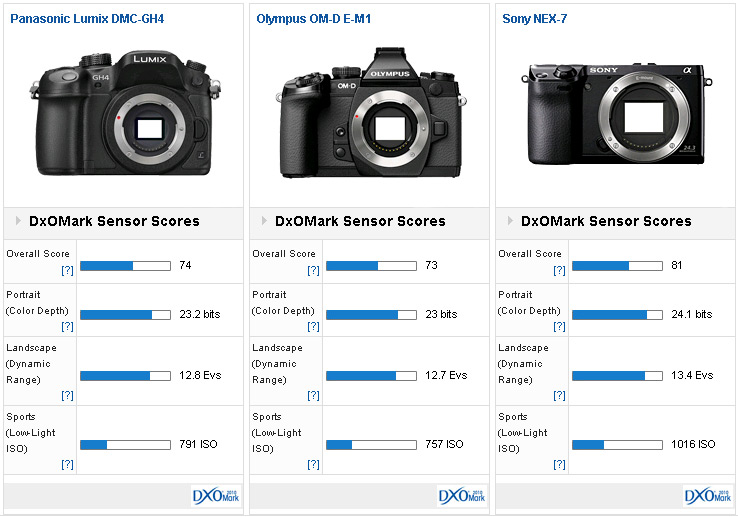Open help [?] for Olympus Sports Low-Light ISO
Screen dimensions: 738x517
click(x=313, y=464)
